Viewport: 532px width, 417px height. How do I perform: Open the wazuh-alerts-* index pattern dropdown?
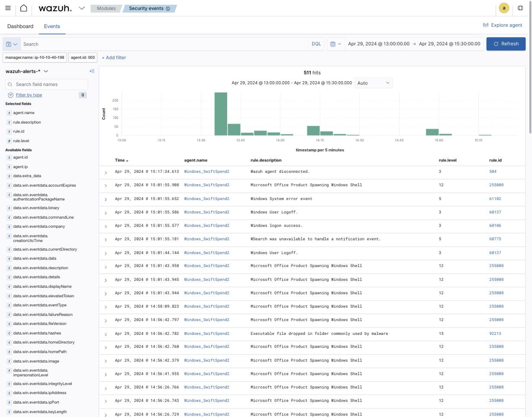tap(27, 71)
